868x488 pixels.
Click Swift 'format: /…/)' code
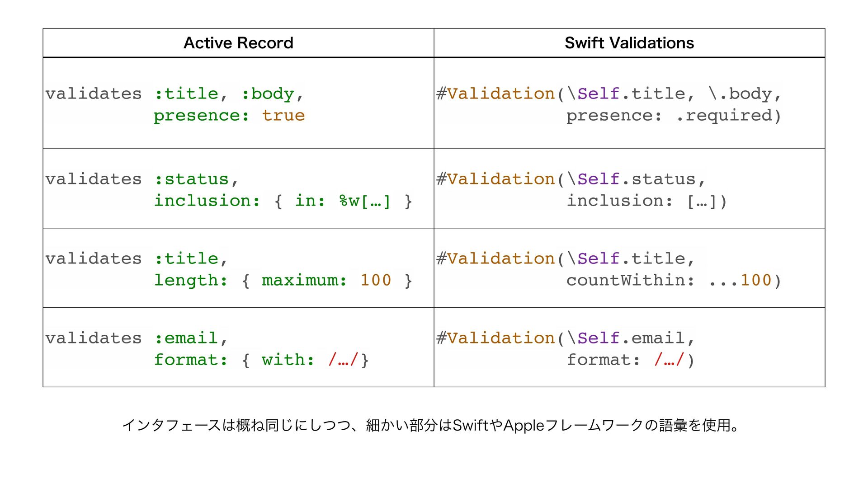630,360
